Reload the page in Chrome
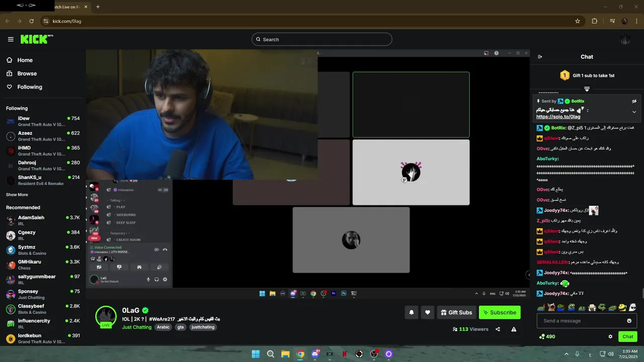This screenshot has height=362, width=644. coord(32,21)
